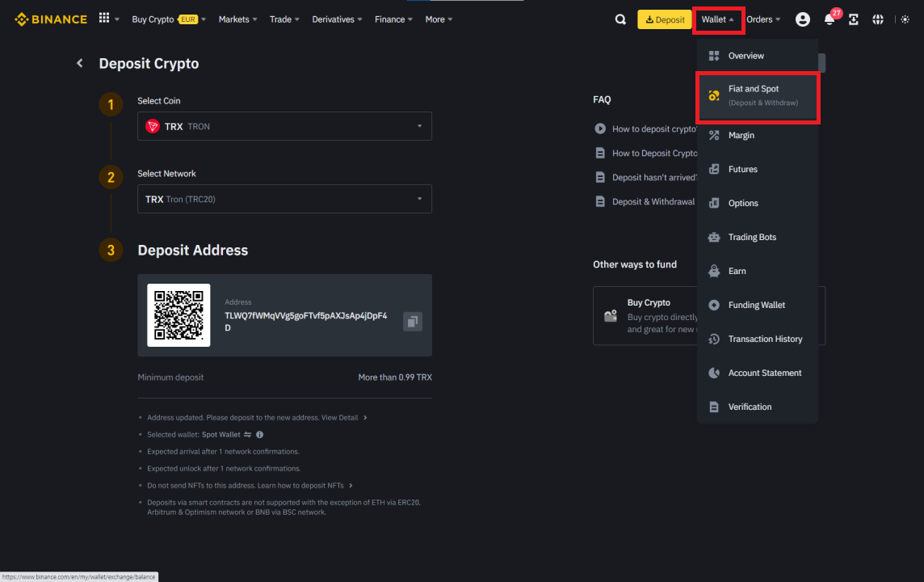Open Funding Wallet entry

tap(758, 305)
